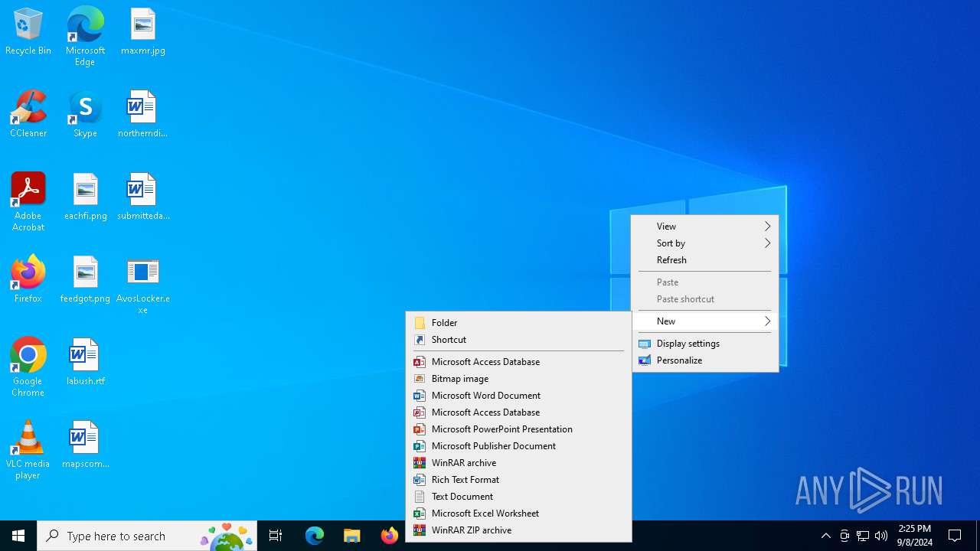Select the Microsoft Edge desktop shortcut

tap(85, 37)
